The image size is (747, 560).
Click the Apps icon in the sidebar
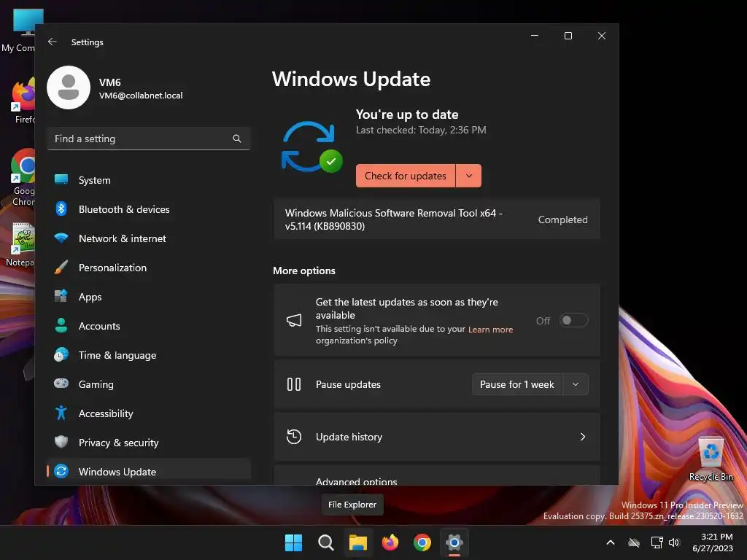pyautogui.click(x=61, y=296)
